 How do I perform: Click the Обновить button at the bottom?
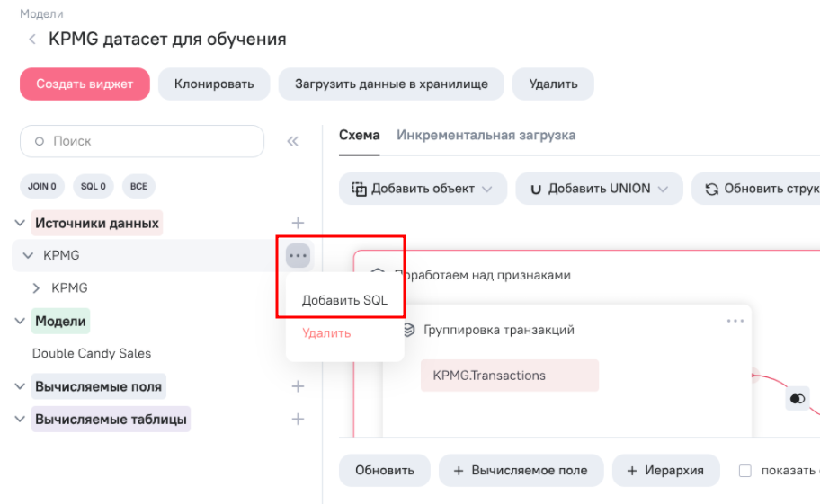tap(385, 471)
